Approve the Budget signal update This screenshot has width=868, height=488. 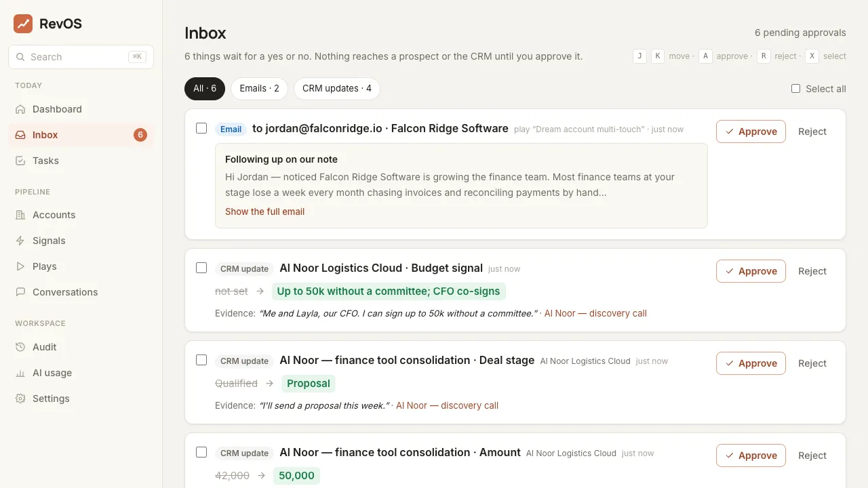pos(751,271)
